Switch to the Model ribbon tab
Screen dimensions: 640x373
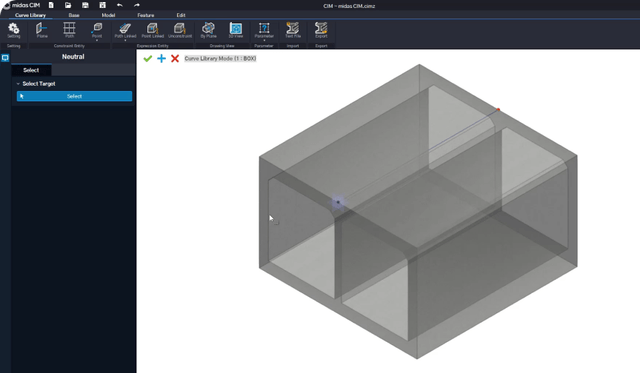[x=108, y=15]
